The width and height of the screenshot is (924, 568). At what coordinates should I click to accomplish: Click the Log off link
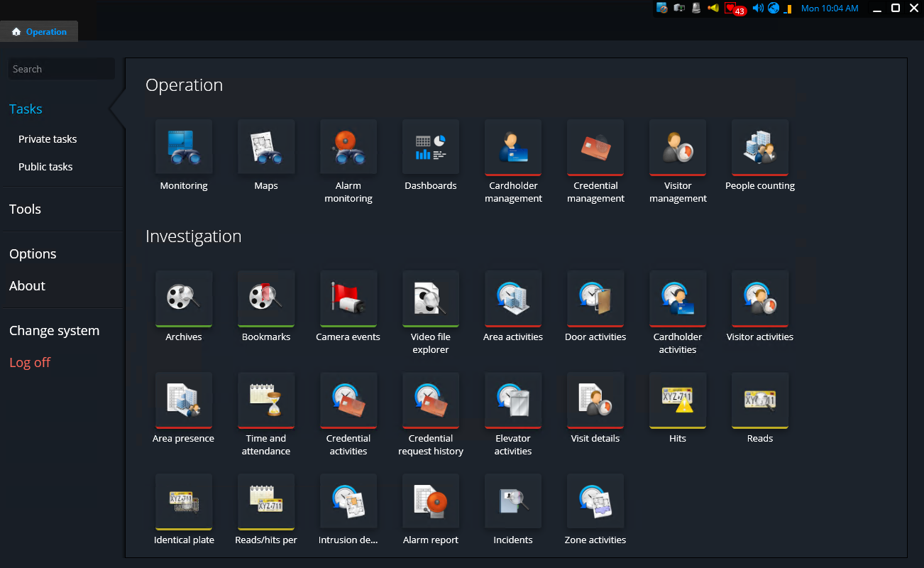coord(30,362)
